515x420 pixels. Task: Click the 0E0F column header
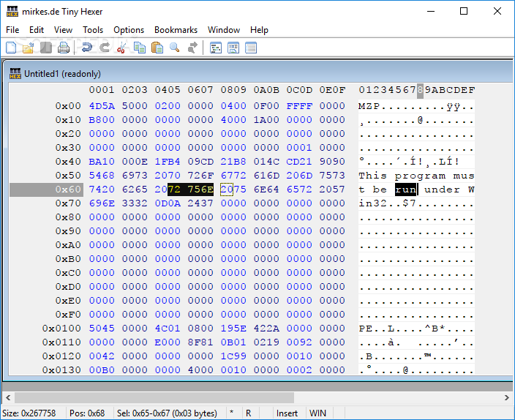pos(332,90)
